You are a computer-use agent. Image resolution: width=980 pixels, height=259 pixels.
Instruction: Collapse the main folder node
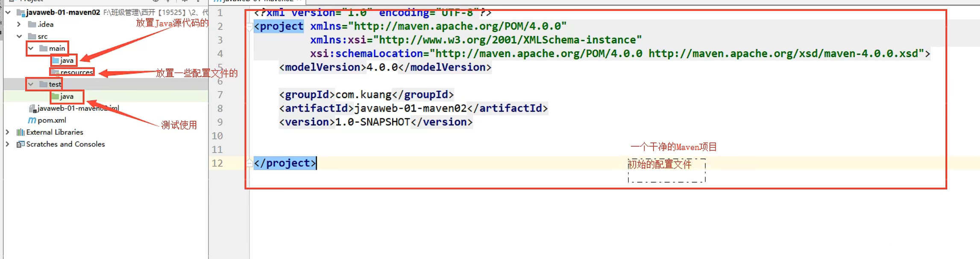pyautogui.click(x=31, y=48)
